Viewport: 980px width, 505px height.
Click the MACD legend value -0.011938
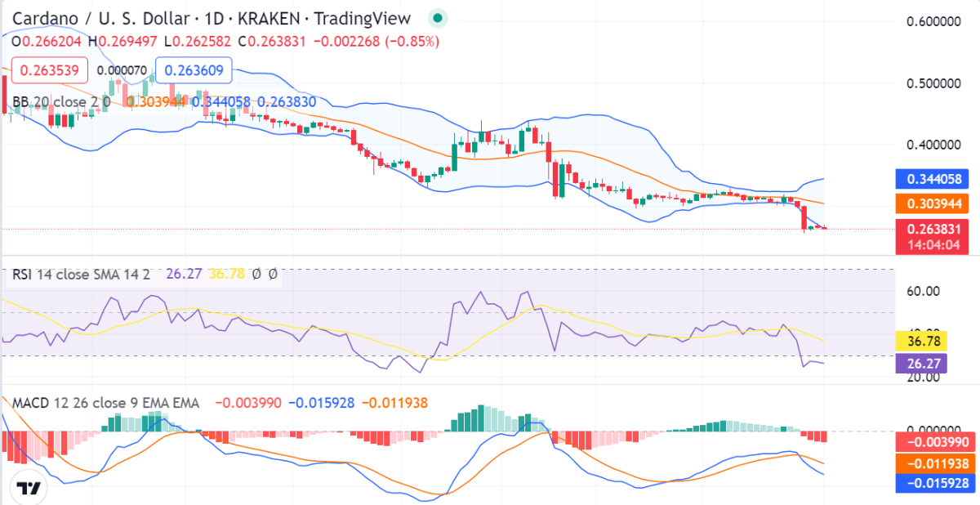tap(394, 403)
